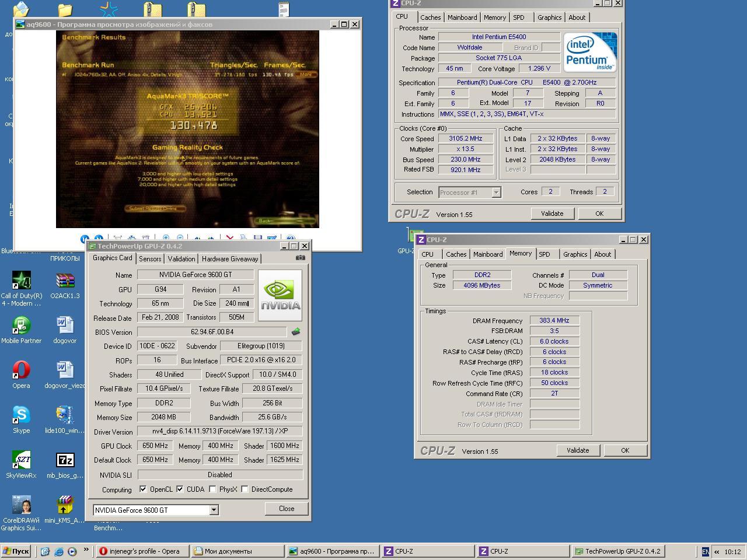Click OK in CPU-Z memory timings window

point(625,450)
